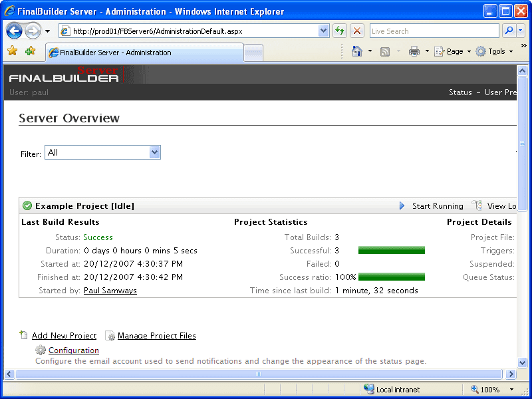Click the horizontal scrollbar left arrow
Image resolution: width=532 pixels, height=399 pixels.
point(9,374)
